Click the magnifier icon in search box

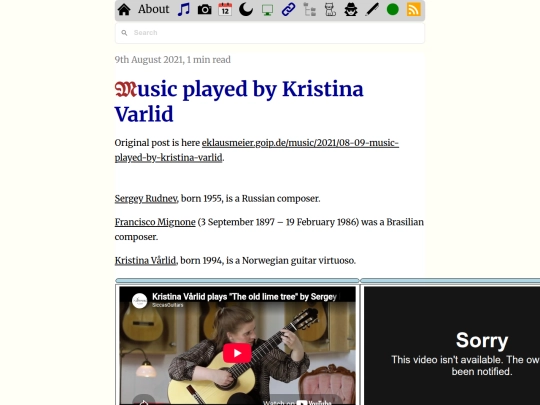click(124, 33)
